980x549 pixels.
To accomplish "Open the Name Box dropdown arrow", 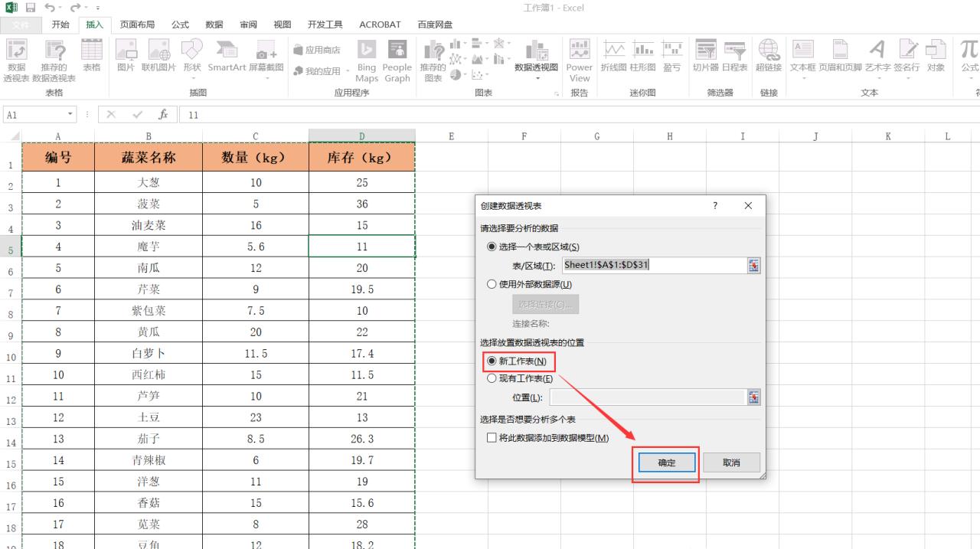I will click(x=71, y=115).
